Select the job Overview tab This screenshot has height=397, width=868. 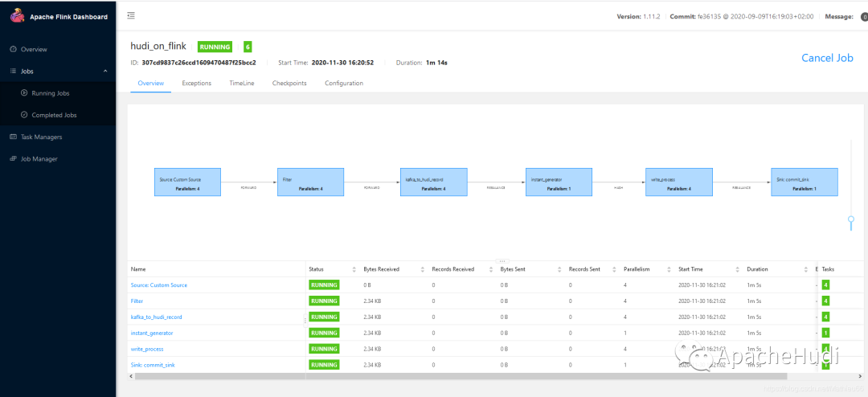pos(150,83)
